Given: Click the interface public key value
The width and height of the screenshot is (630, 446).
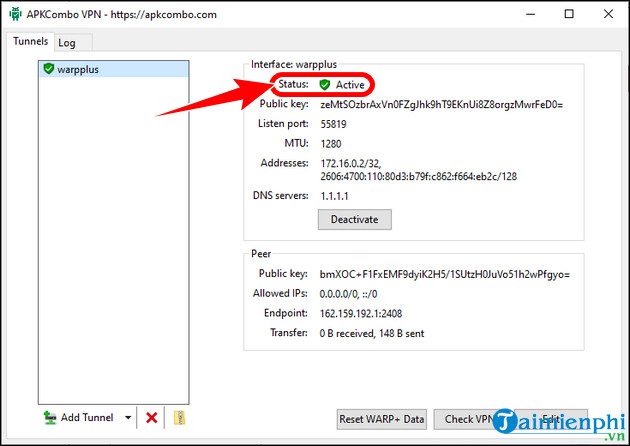Looking at the screenshot, I should pyautogui.click(x=441, y=104).
